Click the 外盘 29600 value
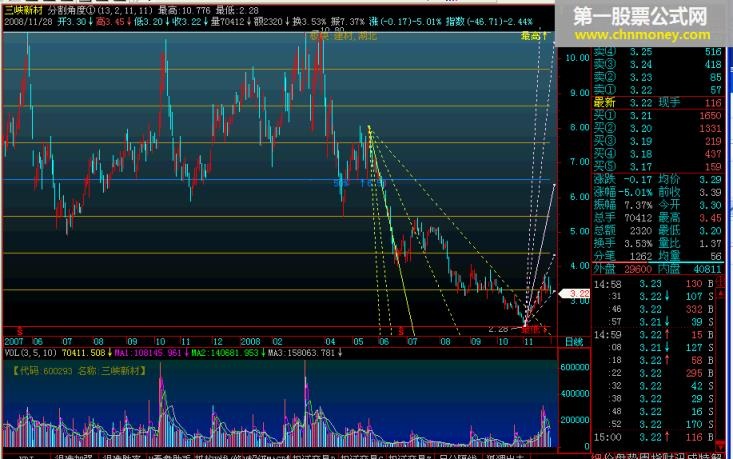 pyautogui.click(x=638, y=269)
